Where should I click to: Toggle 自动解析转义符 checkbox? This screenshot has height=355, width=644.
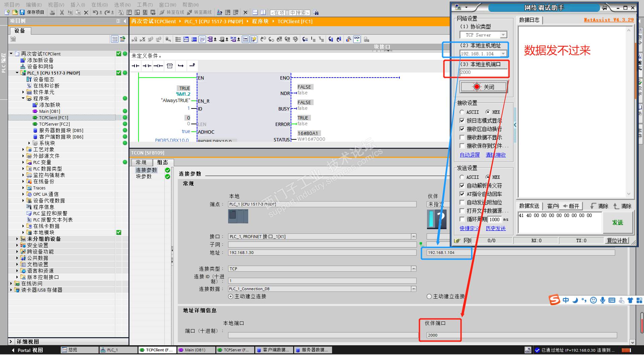pyautogui.click(x=462, y=185)
